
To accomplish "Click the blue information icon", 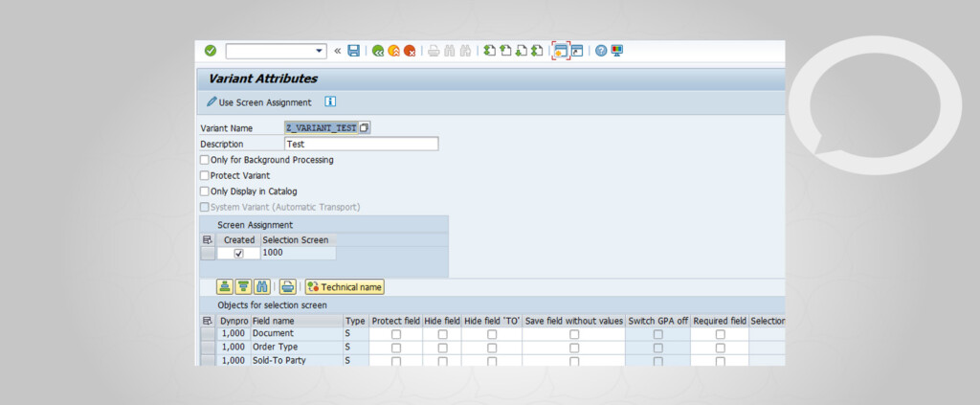I will pyautogui.click(x=330, y=101).
